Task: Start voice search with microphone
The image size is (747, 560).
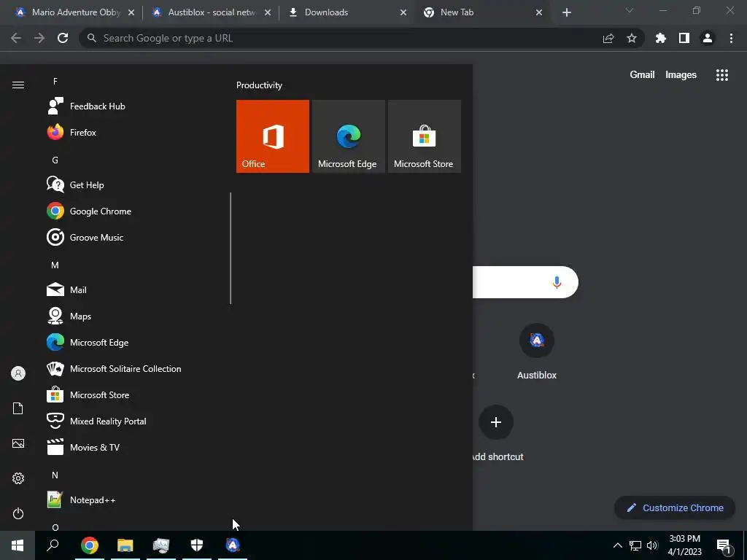Action: click(x=557, y=282)
